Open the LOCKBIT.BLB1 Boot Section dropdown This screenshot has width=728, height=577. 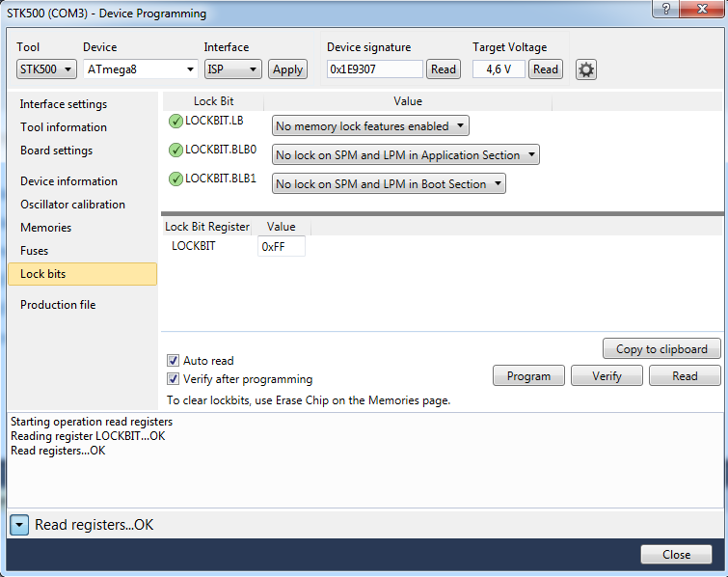point(389,183)
